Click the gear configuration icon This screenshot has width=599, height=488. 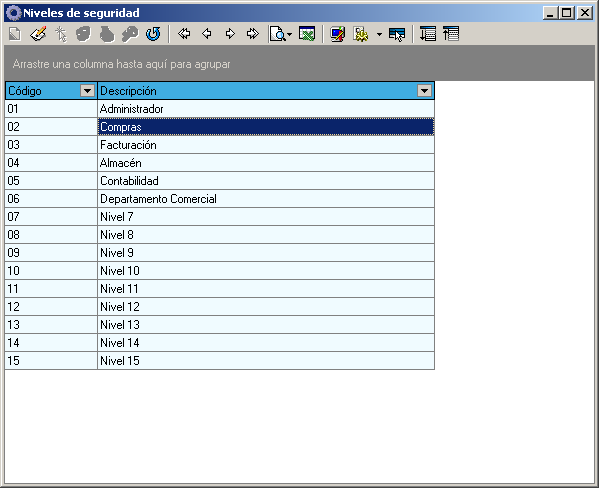361,34
